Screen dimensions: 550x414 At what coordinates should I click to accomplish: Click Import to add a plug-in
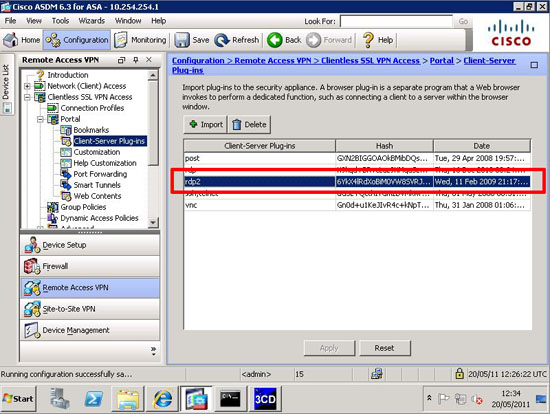206,125
